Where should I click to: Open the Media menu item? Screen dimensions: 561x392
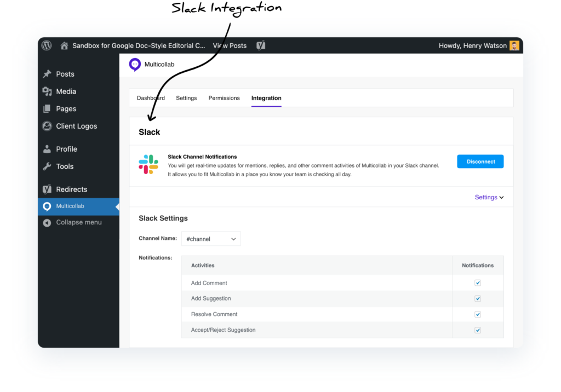(66, 91)
